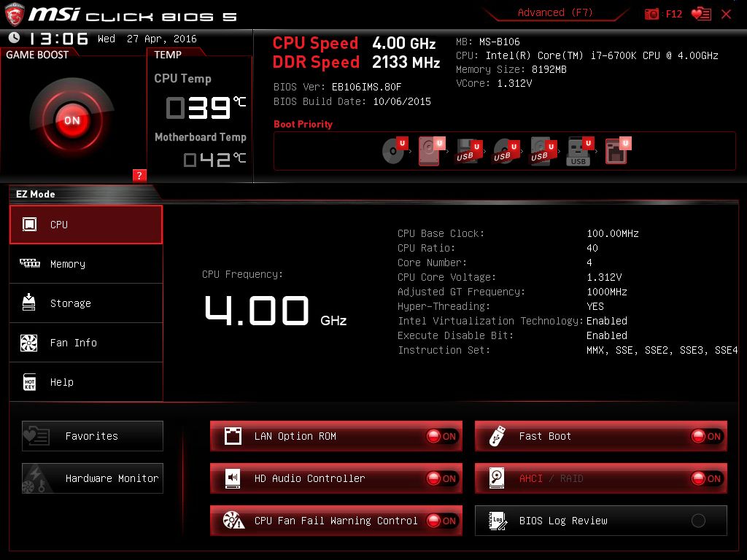Click the AHCI / RAID disk icon
Screen dimensions: 747x560
(x=496, y=478)
